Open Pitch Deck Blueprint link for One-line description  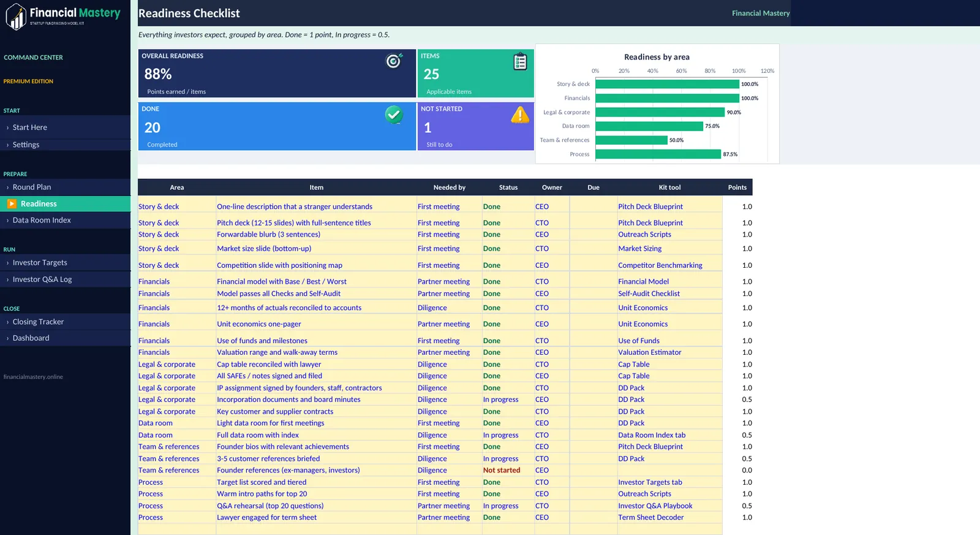click(650, 207)
